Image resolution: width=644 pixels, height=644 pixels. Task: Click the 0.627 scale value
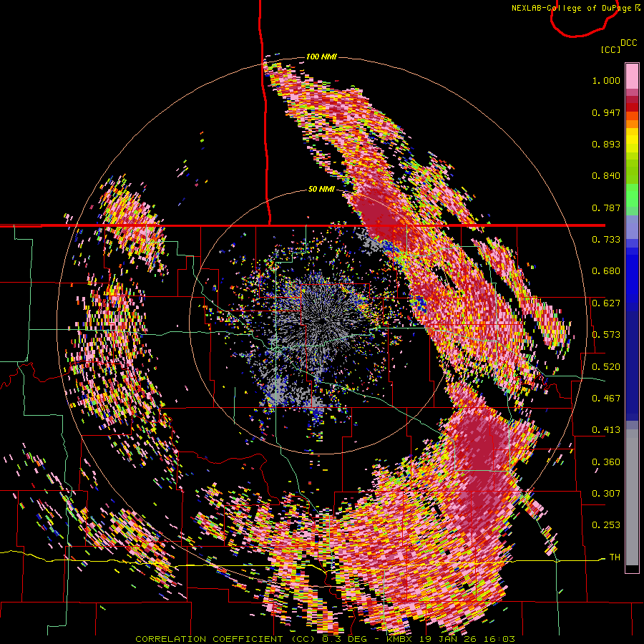(606, 303)
